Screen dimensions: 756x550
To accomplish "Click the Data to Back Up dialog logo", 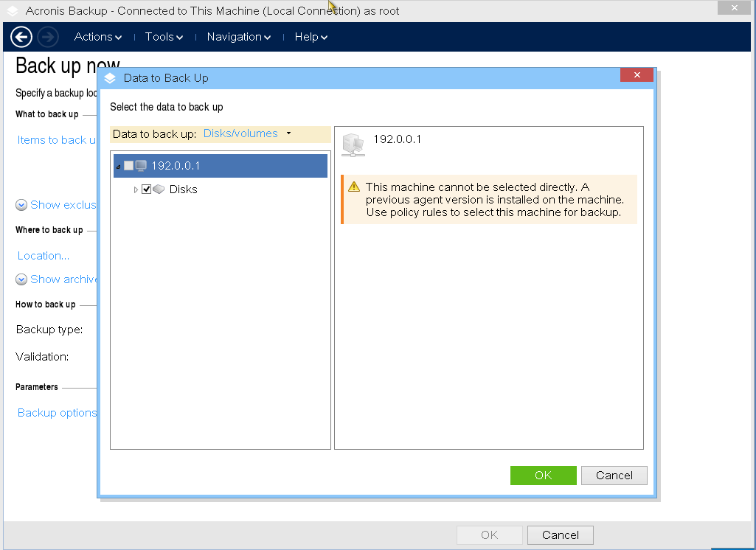I will pos(110,78).
